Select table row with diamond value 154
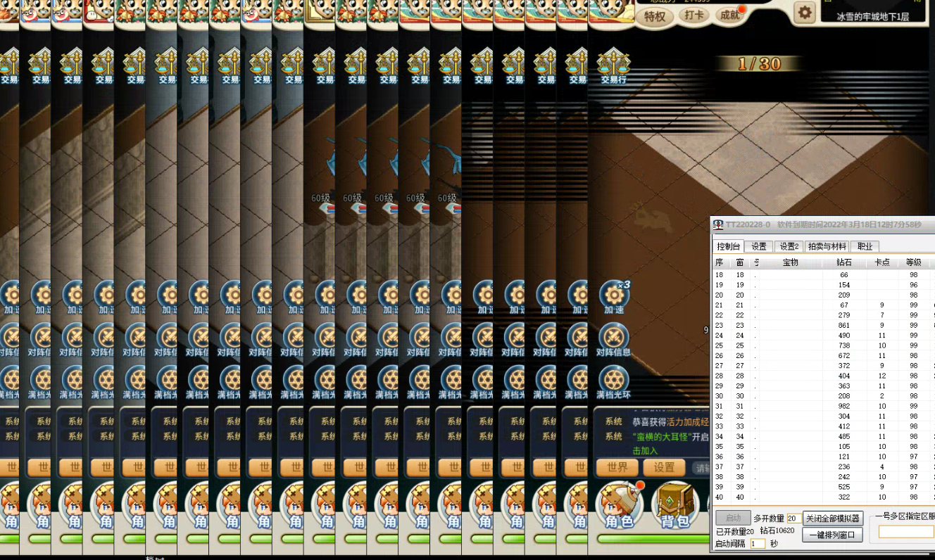The width and height of the screenshot is (935, 560). point(824,285)
